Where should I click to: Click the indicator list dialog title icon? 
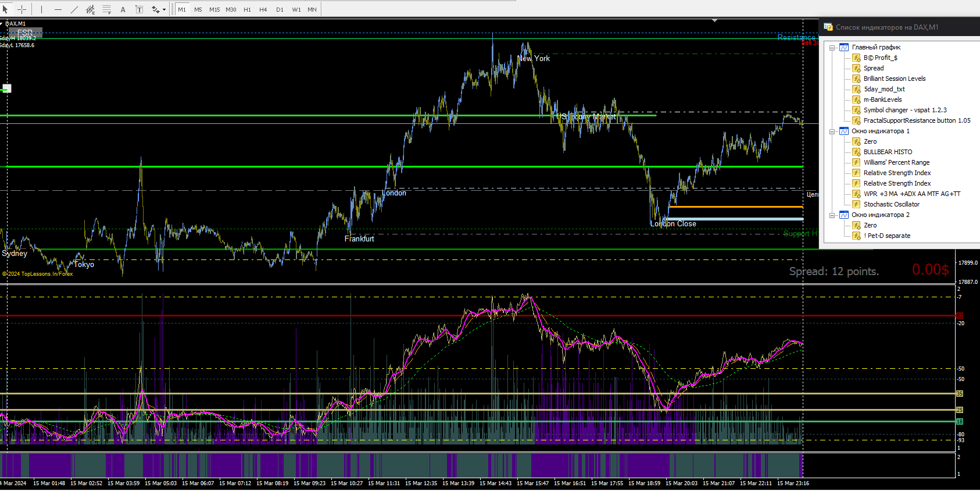(x=828, y=27)
